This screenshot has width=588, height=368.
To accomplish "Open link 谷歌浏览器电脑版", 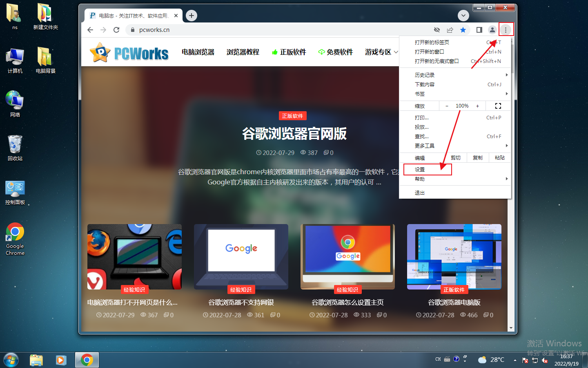I will coord(454,303).
